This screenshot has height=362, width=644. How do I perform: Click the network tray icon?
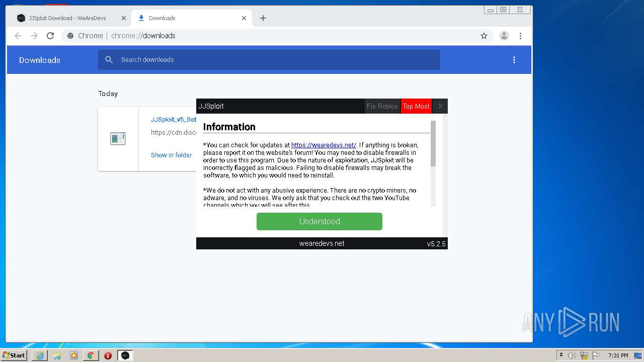tap(584, 355)
